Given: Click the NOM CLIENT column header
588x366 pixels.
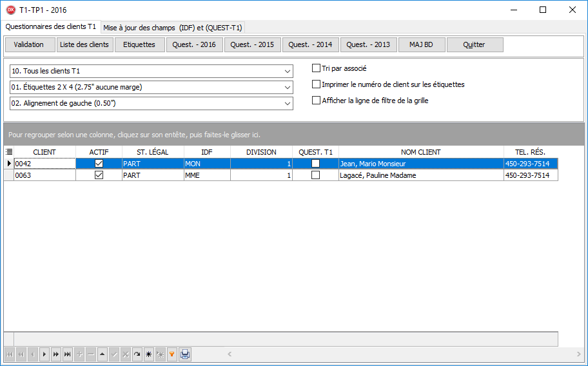Looking at the screenshot, I should [420, 152].
